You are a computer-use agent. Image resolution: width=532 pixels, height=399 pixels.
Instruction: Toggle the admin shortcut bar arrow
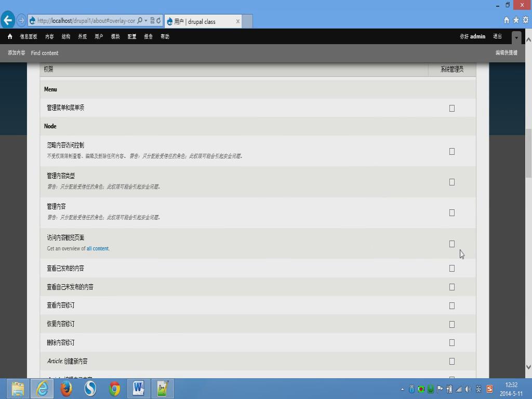click(x=516, y=37)
